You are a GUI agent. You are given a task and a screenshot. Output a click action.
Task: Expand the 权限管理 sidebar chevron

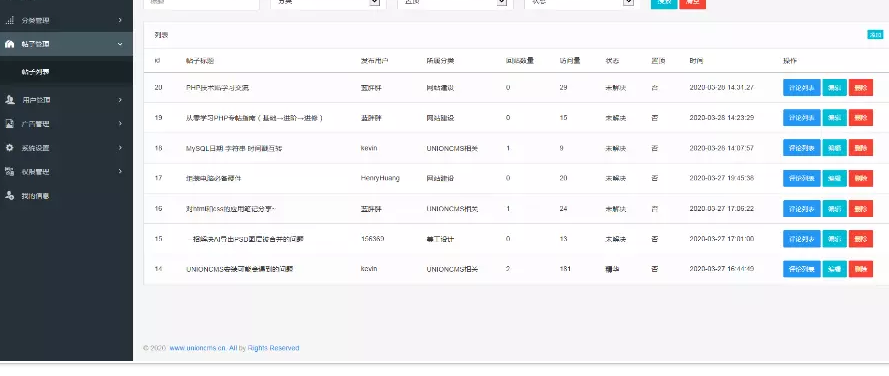[120, 171]
